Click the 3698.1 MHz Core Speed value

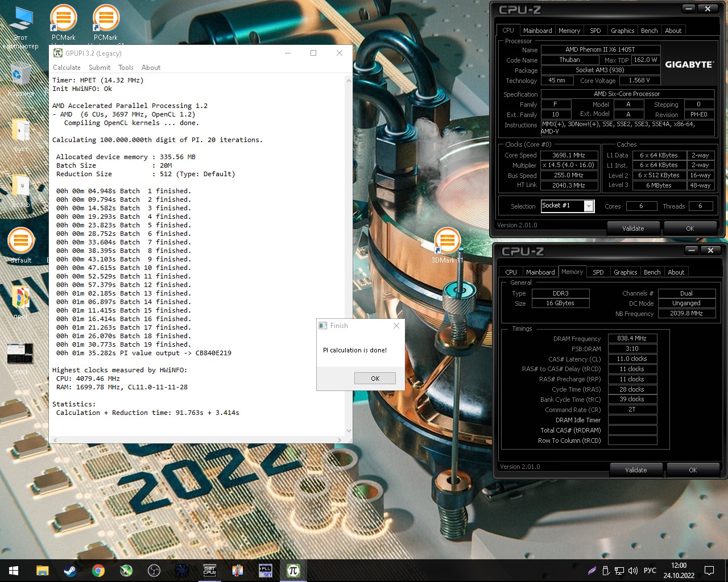[x=569, y=155]
